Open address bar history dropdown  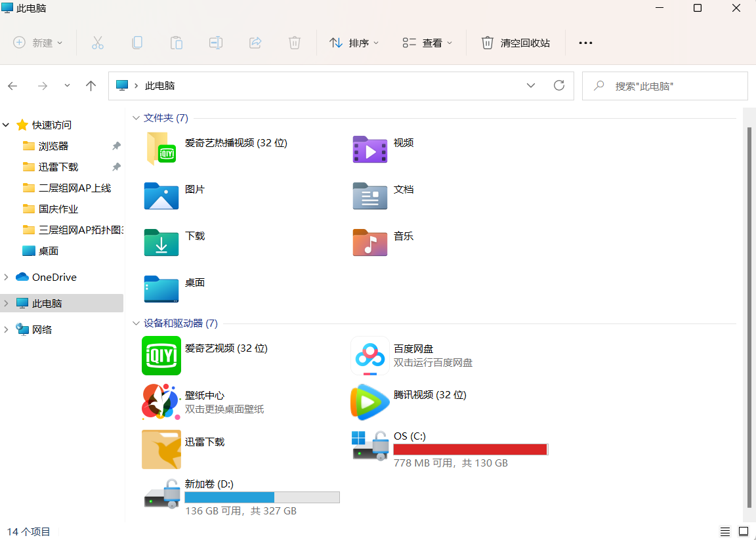coord(531,86)
